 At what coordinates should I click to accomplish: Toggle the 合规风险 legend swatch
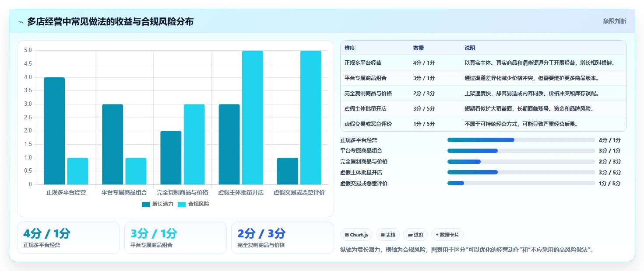point(182,204)
